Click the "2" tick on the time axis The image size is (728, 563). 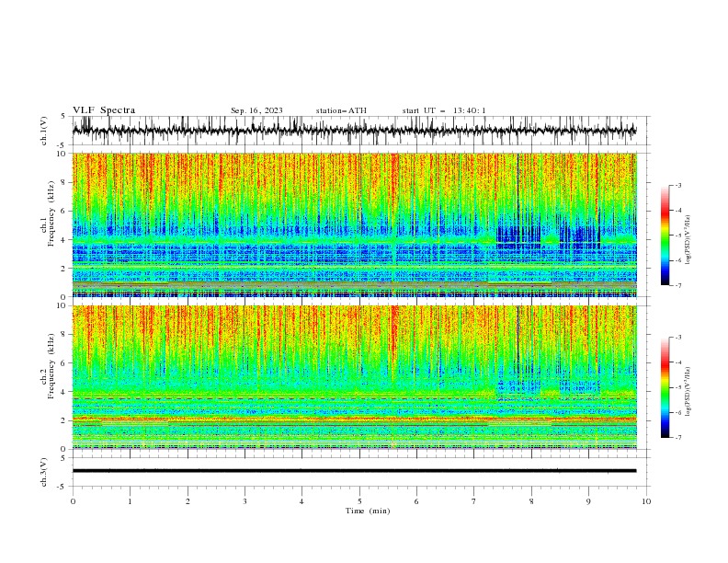click(188, 501)
